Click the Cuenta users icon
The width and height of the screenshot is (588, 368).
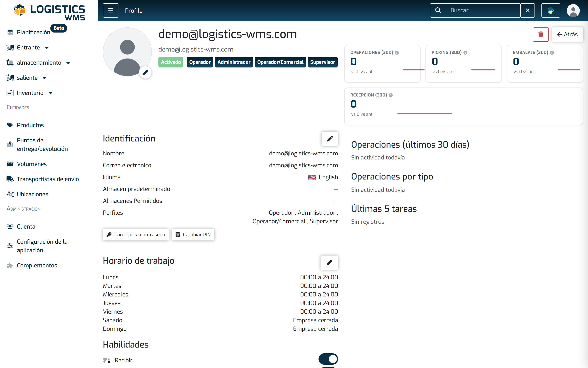pos(10,227)
